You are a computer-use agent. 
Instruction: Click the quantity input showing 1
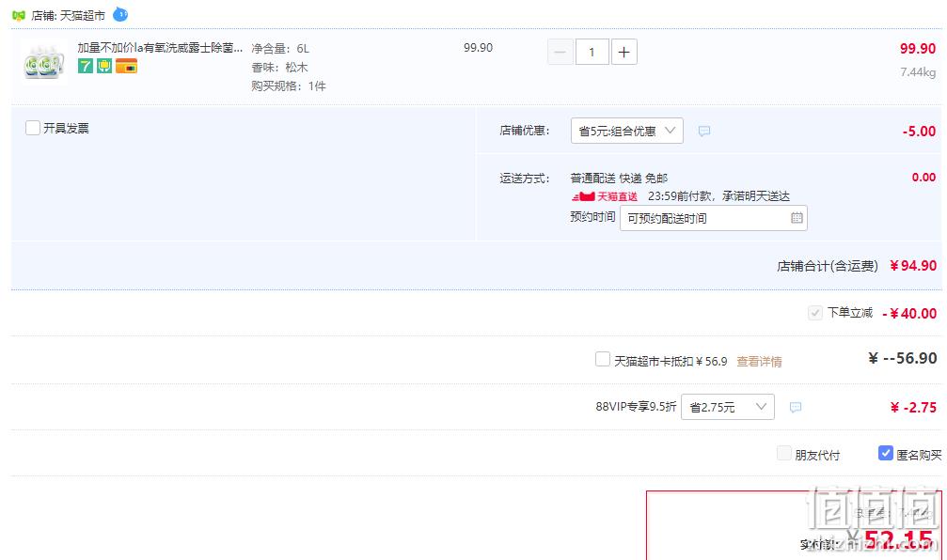click(592, 52)
